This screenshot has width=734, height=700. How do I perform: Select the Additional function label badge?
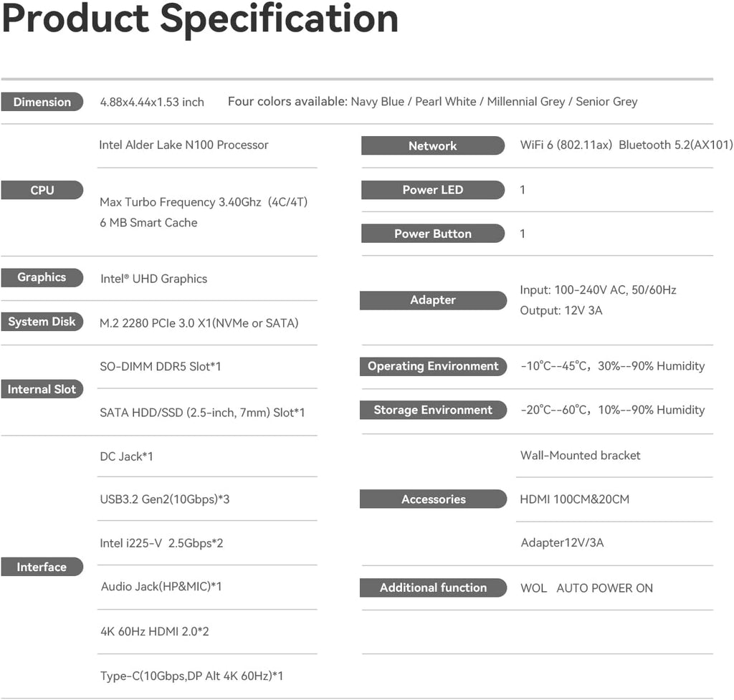(x=432, y=588)
